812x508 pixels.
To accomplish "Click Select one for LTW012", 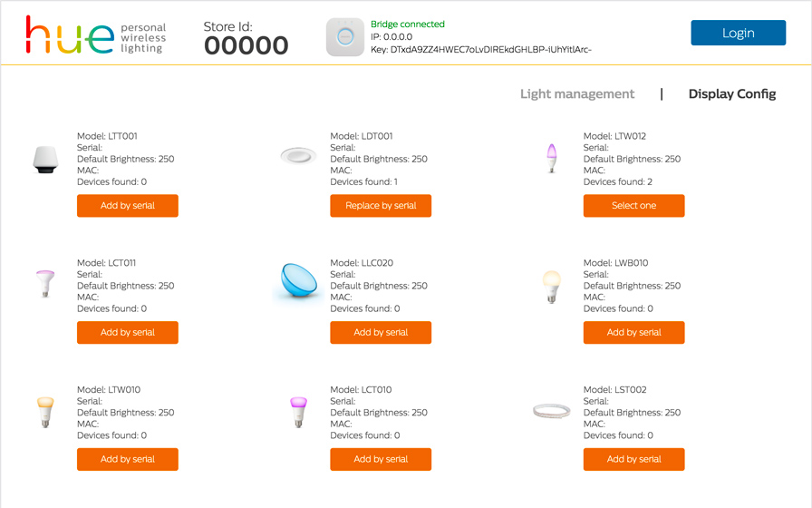I will pyautogui.click(x=633, y=205).
